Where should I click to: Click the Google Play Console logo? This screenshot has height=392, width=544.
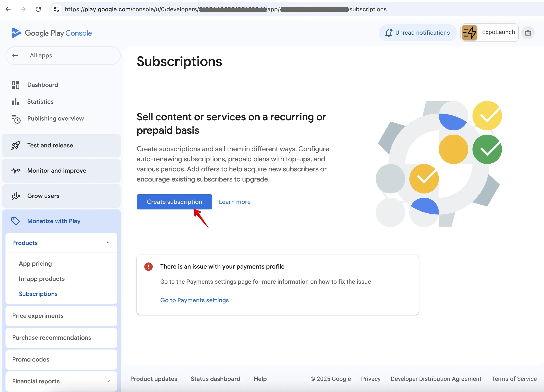point(52,33)
